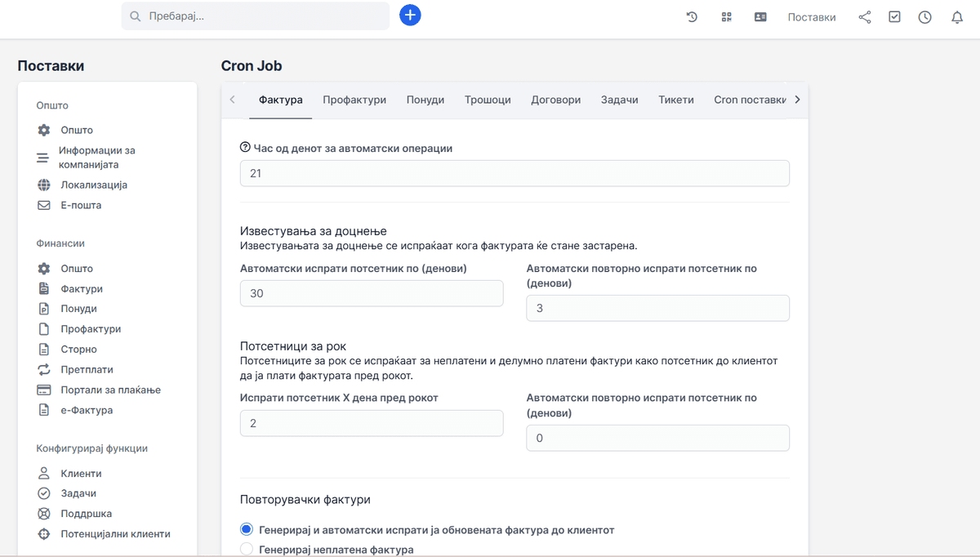
Task: Open the notifications bell
Action: point(957,16)
